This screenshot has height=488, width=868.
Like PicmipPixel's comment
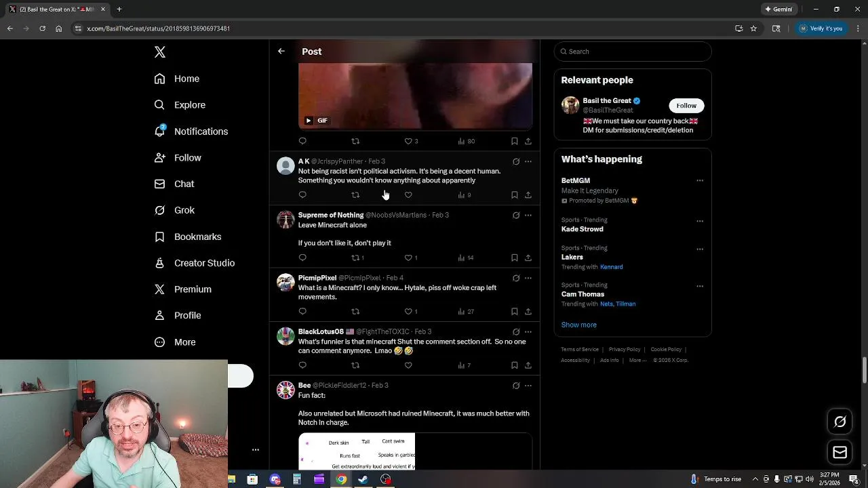410,312
